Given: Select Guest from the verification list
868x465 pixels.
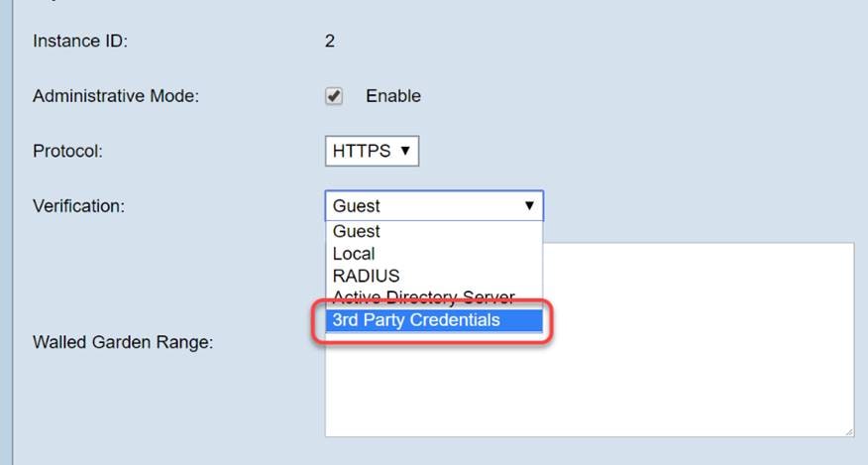Looking at the screenshot, I should (357, 231).
